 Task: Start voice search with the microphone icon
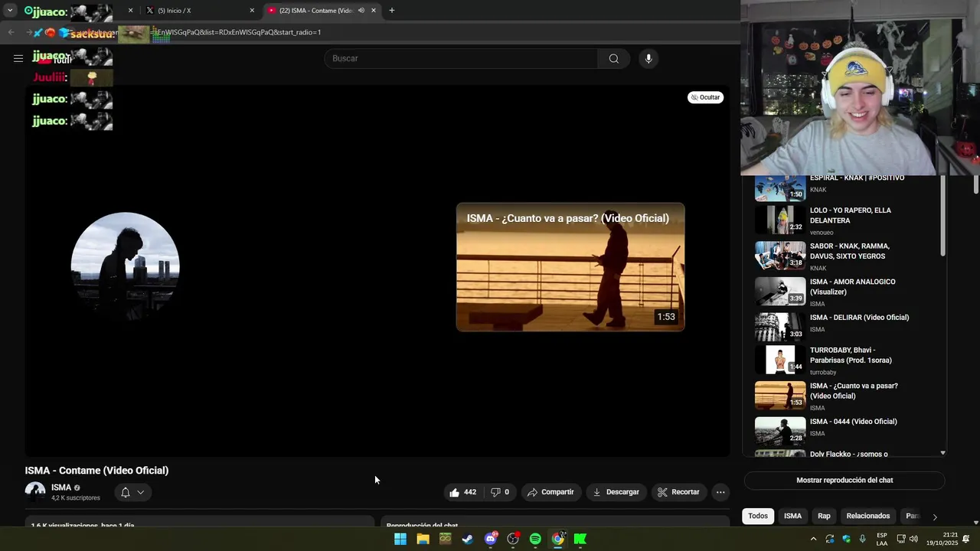(x=648, y=59)
